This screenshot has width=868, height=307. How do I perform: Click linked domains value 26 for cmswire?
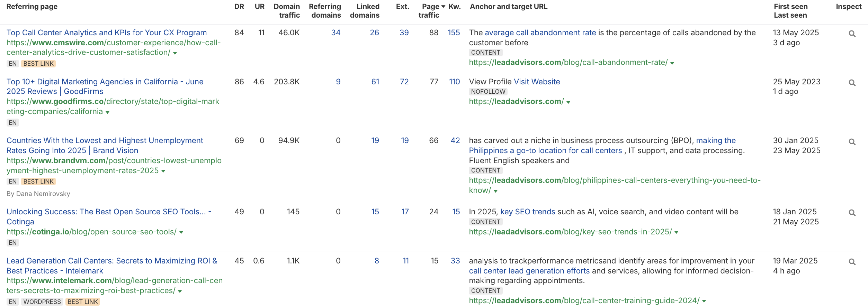pyautogui.click(x=374, y=32)
